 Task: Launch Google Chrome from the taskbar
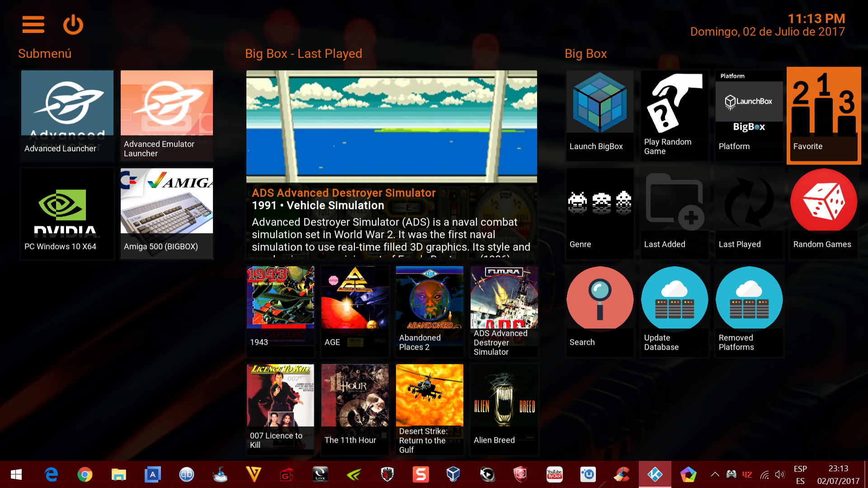tap(85, 474)
